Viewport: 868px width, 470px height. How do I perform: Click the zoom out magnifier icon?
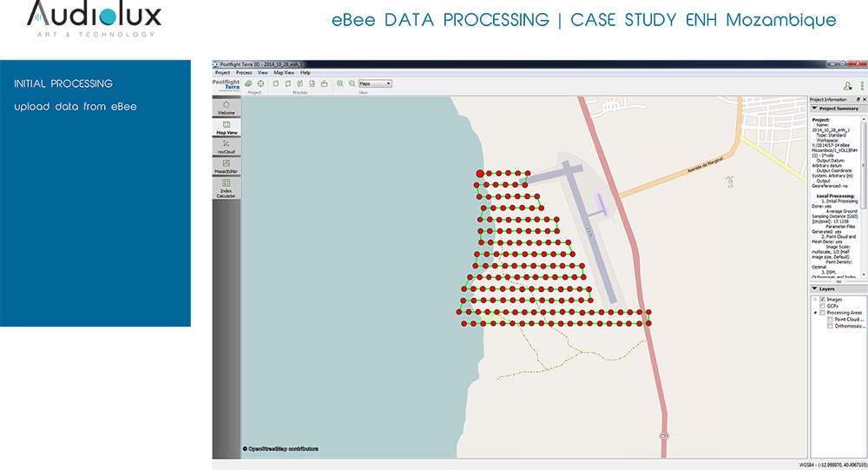[352, 83]
